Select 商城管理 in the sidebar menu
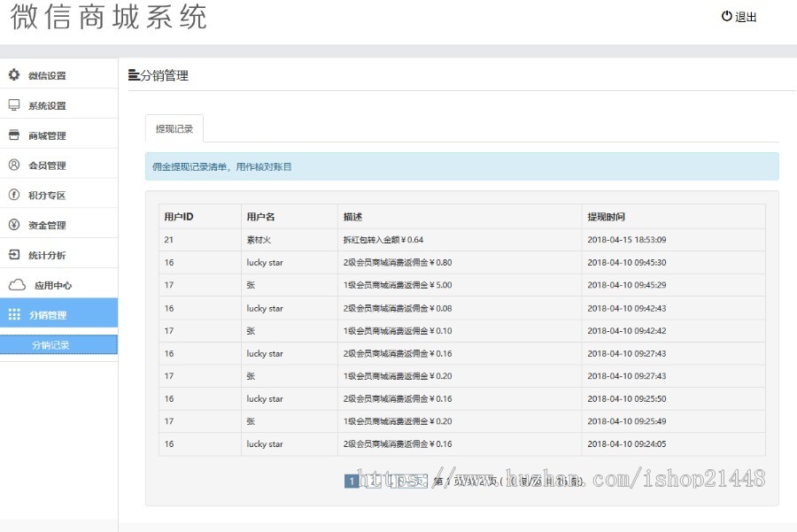The height and width of the screenshot is (532, 797). [49, 135]
